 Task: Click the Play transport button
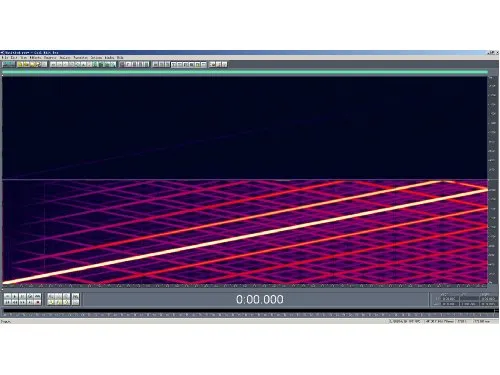tap(14, 296)
